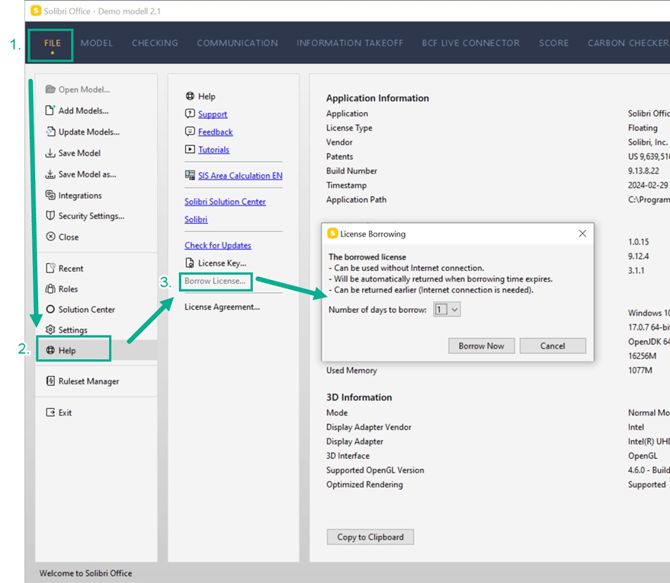This screenshot has width=670, height=583.
Task: Select Borrow License menu entry
Action: [216, 282]
